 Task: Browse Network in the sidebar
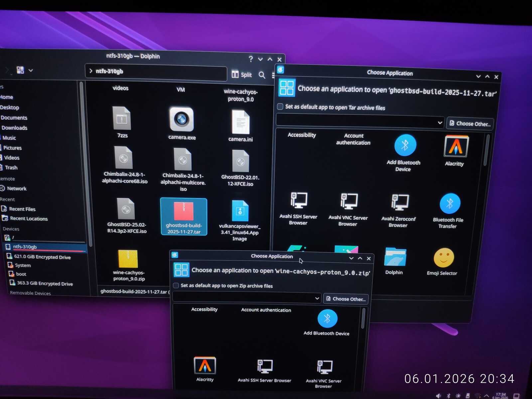pos(14,188)
